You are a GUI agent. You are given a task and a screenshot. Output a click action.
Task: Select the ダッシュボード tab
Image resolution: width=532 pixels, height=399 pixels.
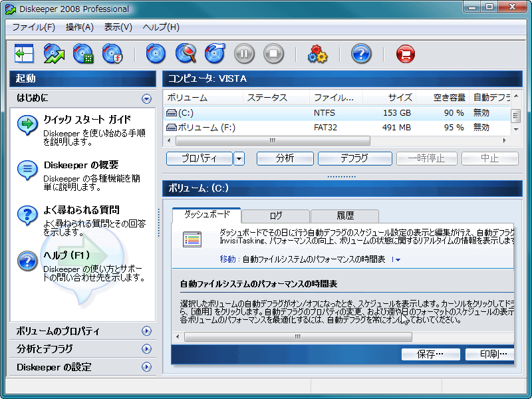[207, 215]
